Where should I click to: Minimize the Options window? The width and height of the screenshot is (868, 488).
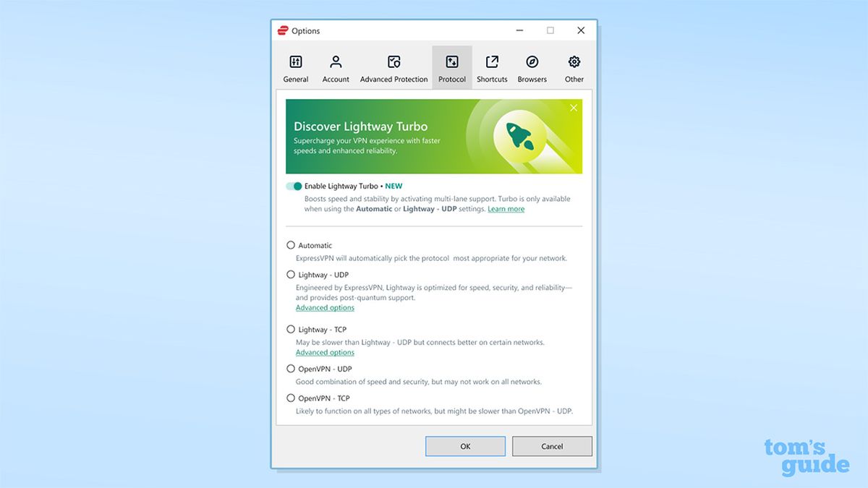[520, 30]
